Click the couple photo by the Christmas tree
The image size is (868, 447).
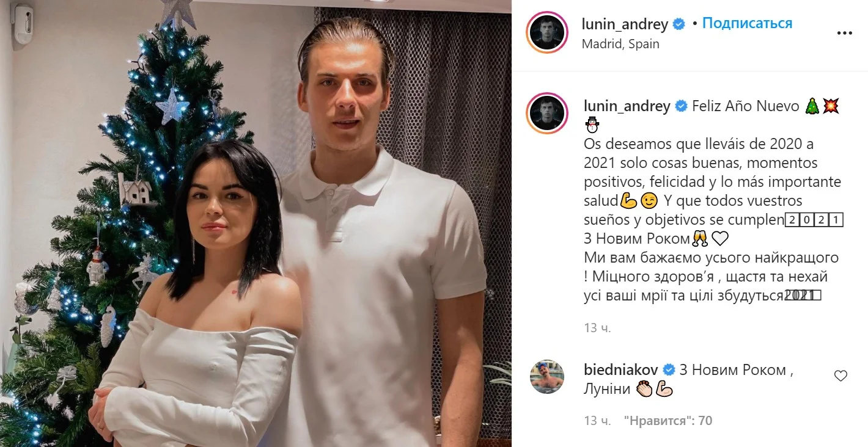256,223
